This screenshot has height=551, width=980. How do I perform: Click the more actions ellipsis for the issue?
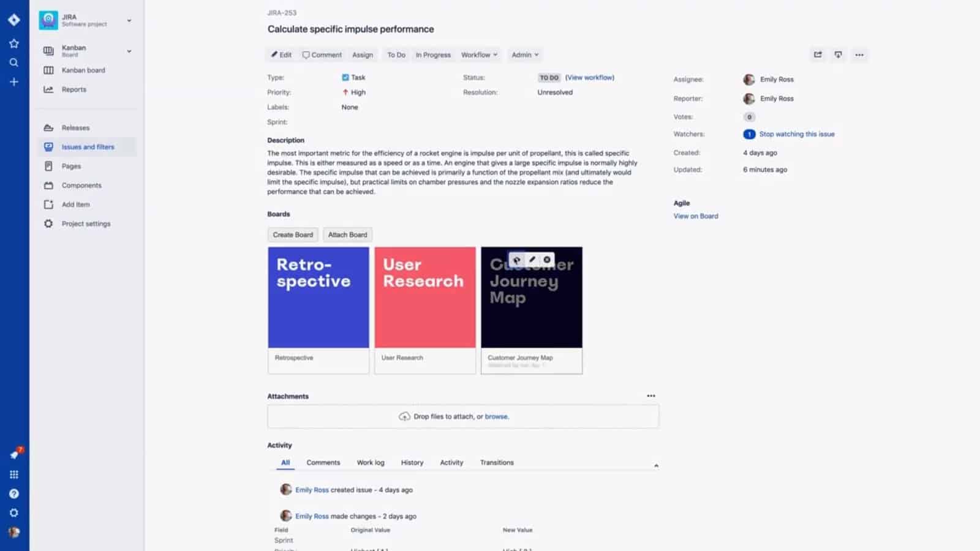point(859,54)
